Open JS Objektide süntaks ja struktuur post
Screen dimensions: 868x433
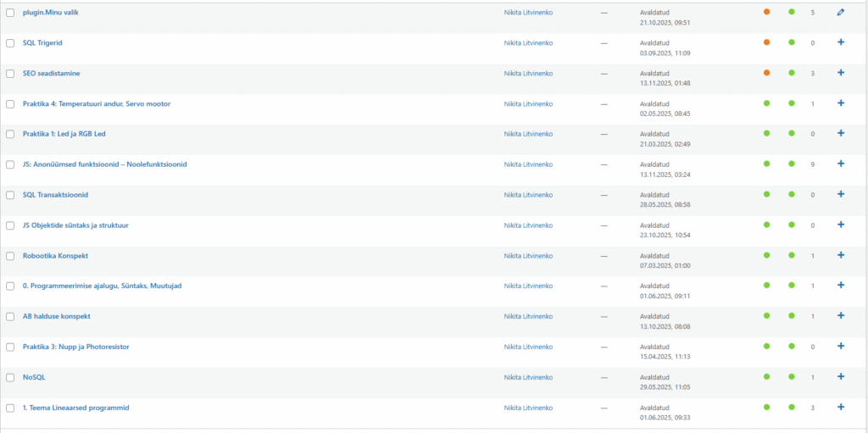[x=75, y=225]
